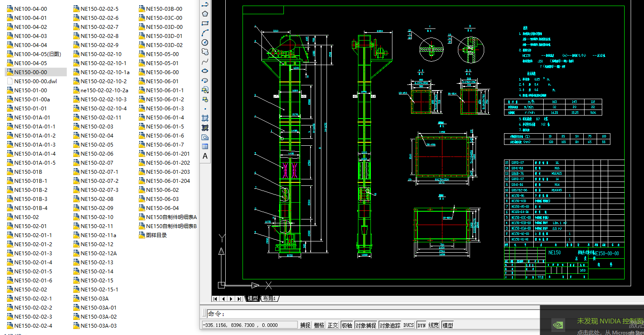644x335 pixels.
Task: Click the 命令 command line input
Action: (x=373, y=314)
